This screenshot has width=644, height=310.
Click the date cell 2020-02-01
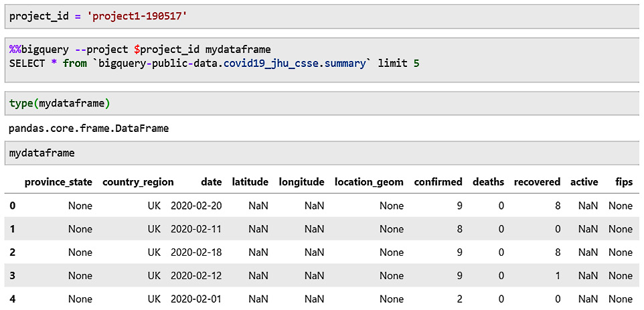tap(196, 299)
